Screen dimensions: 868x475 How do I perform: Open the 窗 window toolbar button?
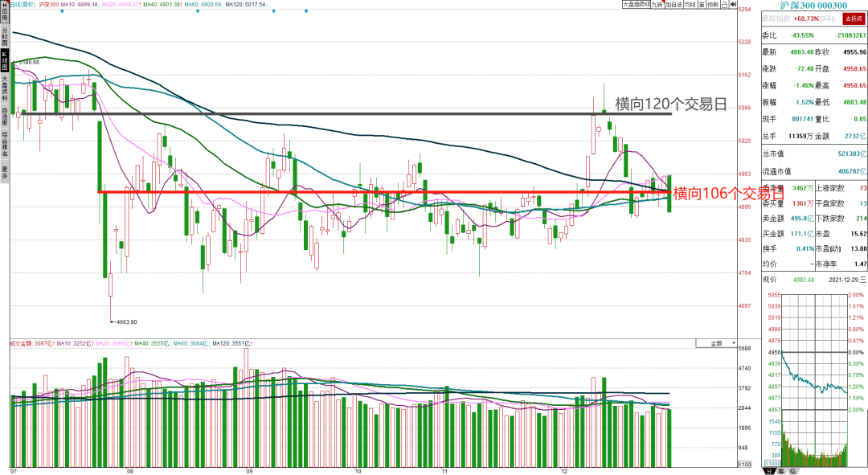click(x=702, y=5)
